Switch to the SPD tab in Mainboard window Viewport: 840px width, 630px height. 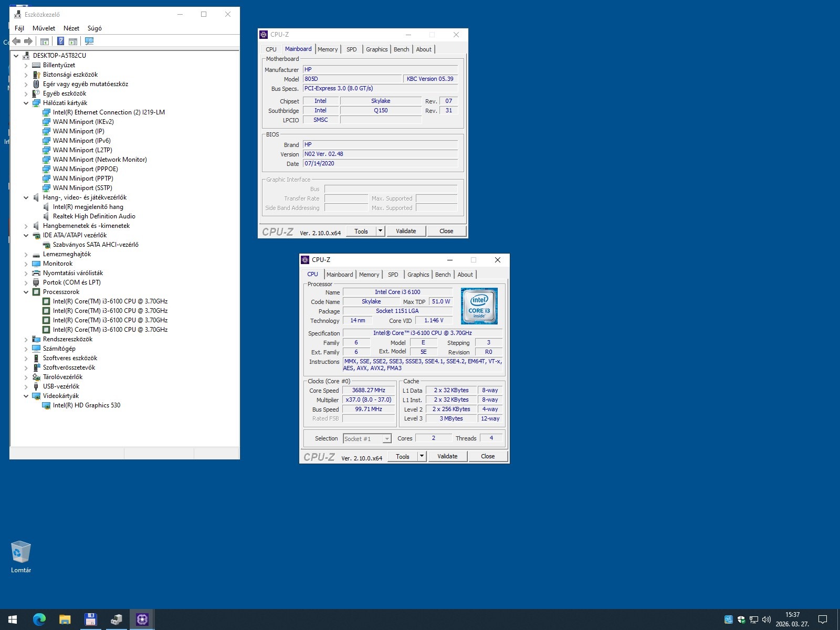click(x=351, y=49)
